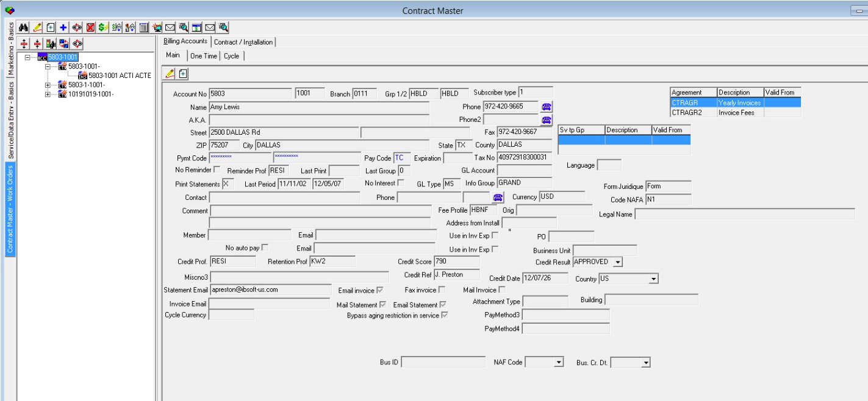Image resolution: width=868 pixels, height=401 pixels.
Task: Click the linked arrows icon in top toolbar
Action: pyautogui.click(x=77, y=27)
